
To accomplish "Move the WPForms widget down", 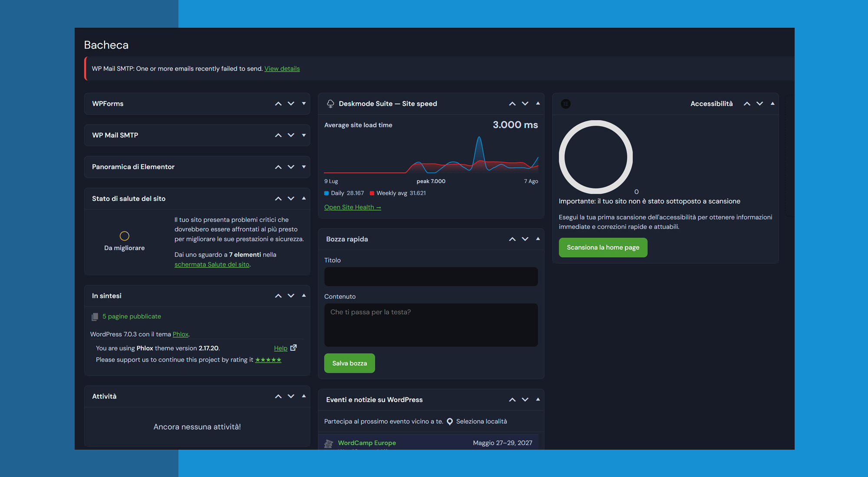I will 291,104.
